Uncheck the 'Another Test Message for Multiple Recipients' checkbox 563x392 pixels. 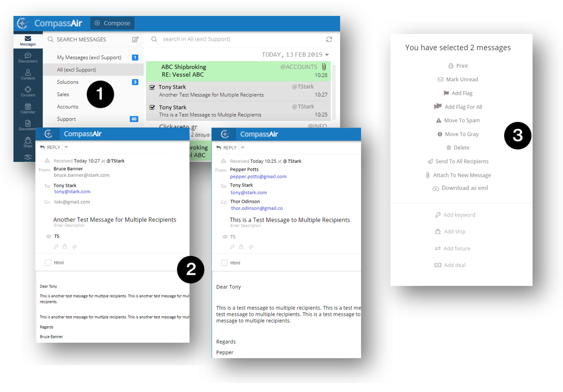coord(152,87)
